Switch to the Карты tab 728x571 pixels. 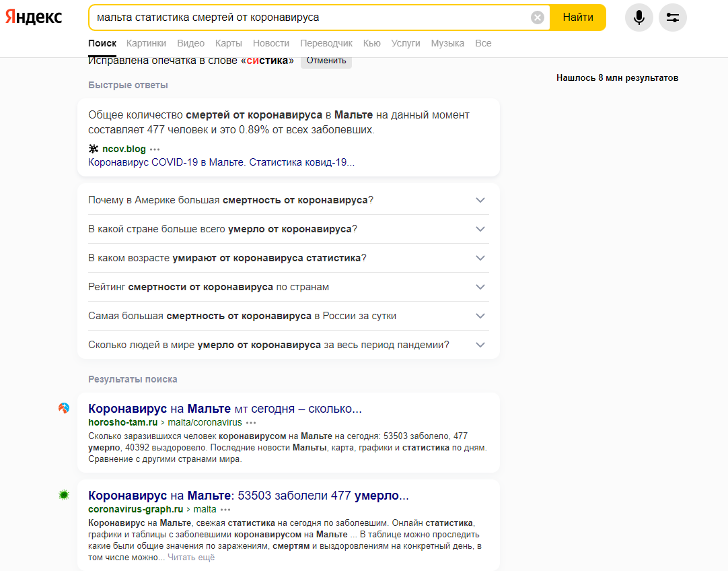[x=229, y=43]
